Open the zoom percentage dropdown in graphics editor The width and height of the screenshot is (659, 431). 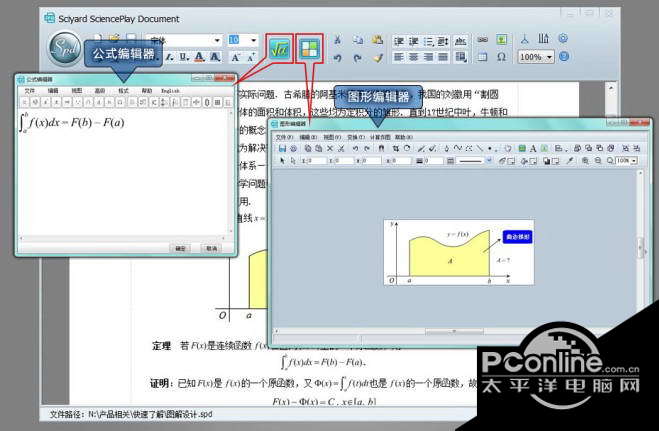[633, 160]
